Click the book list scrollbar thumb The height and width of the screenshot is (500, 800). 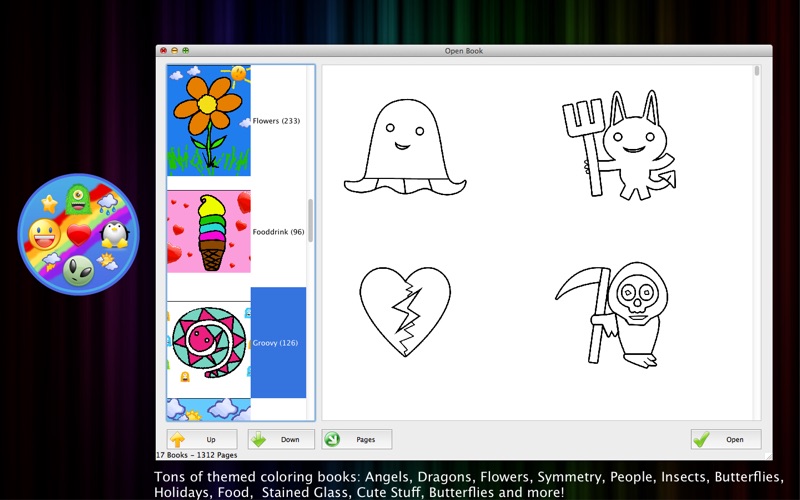point(310,220)
